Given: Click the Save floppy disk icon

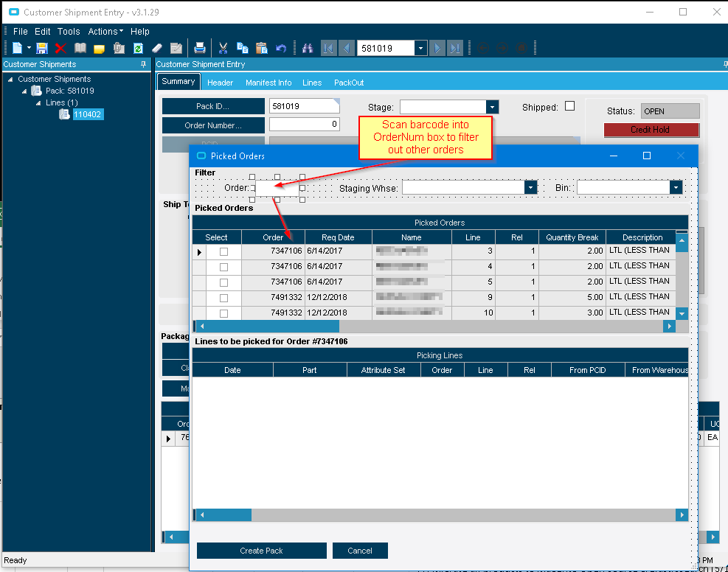Looking at the screenshot, I should coord(42,48).
